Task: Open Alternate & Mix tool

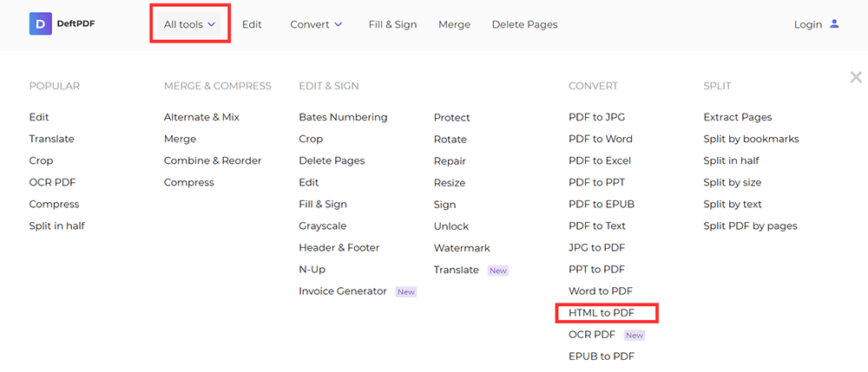Action: point(201,117)
